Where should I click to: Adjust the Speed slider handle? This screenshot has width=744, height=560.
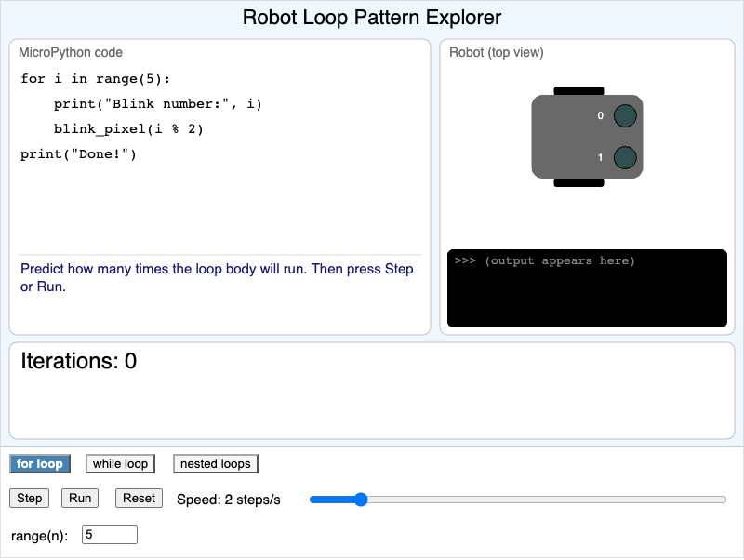tap(361, 500)
